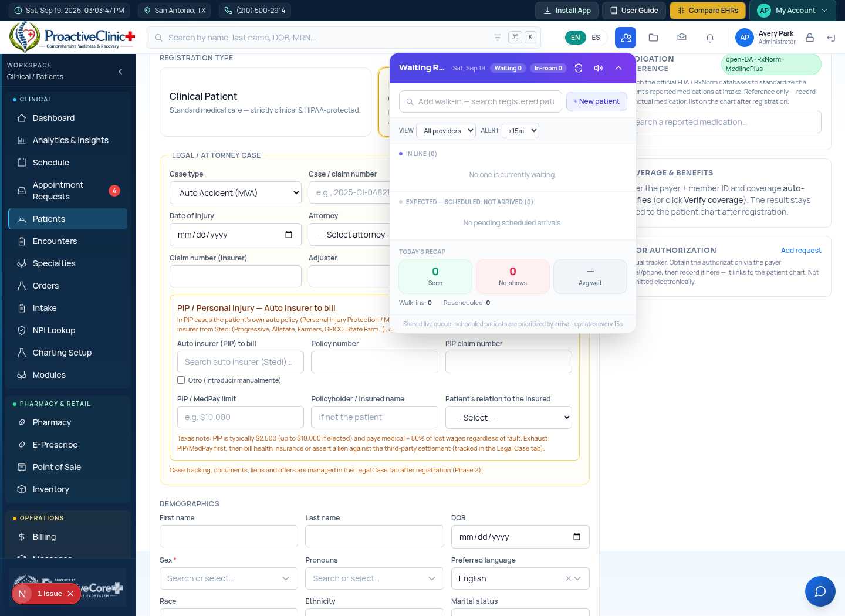
Task: Switch language to ES
Action: pos(596,38)
